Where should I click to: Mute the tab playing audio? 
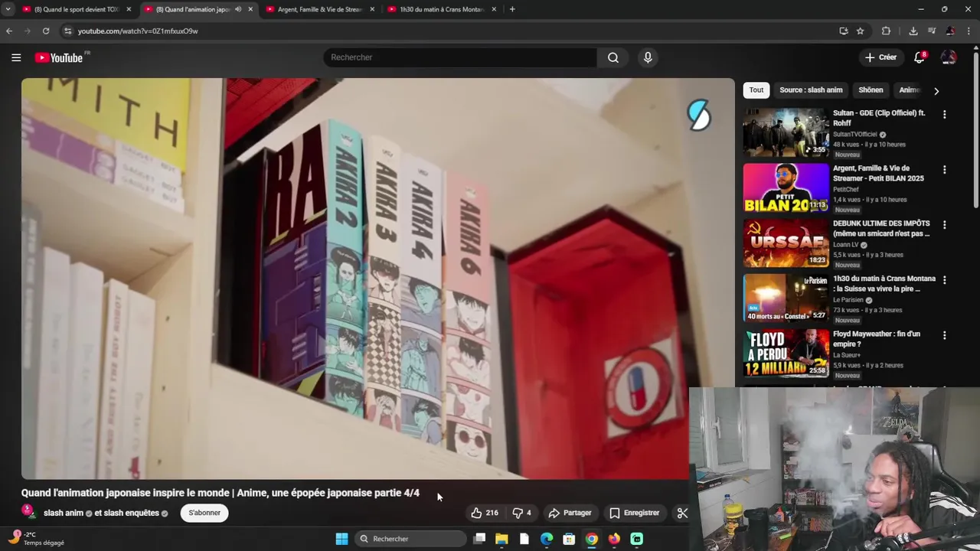(x=238, y=9)
